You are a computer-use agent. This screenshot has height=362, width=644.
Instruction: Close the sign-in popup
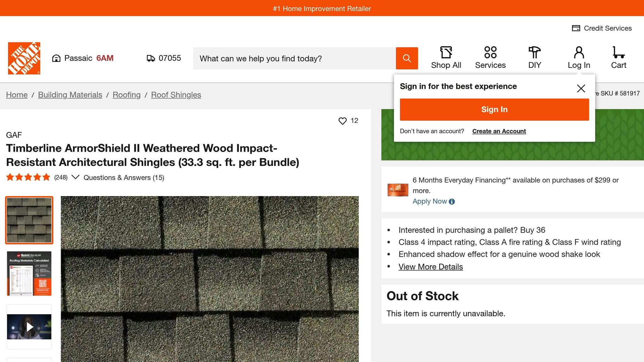coord(581,88)
